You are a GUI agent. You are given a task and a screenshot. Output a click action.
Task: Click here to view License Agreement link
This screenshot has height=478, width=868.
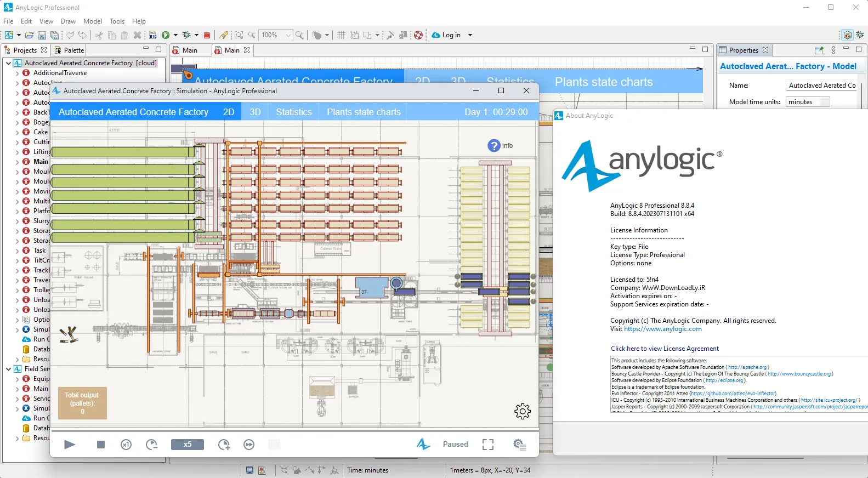point(665,349)
